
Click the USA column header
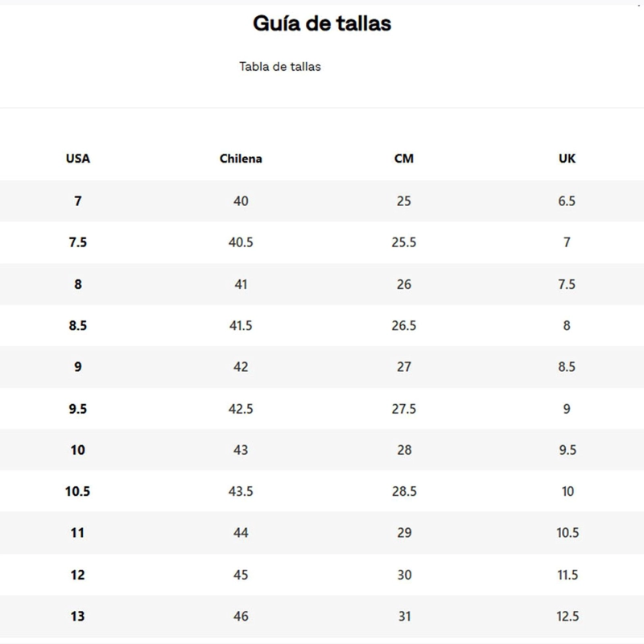(x=77, y=159)
